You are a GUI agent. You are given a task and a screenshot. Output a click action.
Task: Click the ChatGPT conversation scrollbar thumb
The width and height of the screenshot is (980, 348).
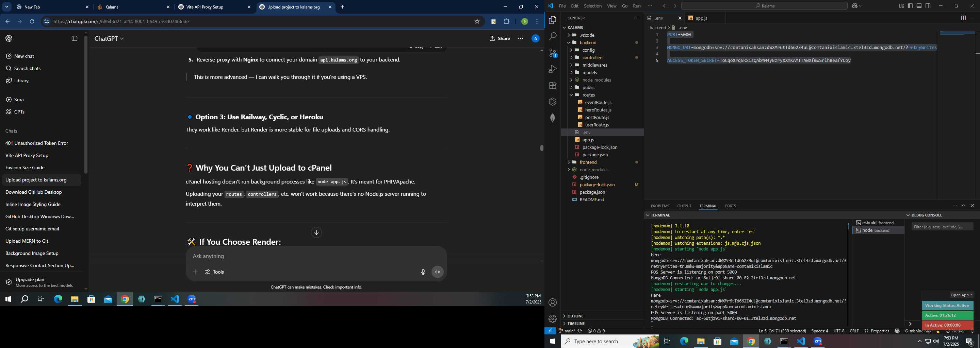click(x=541, y=147)
